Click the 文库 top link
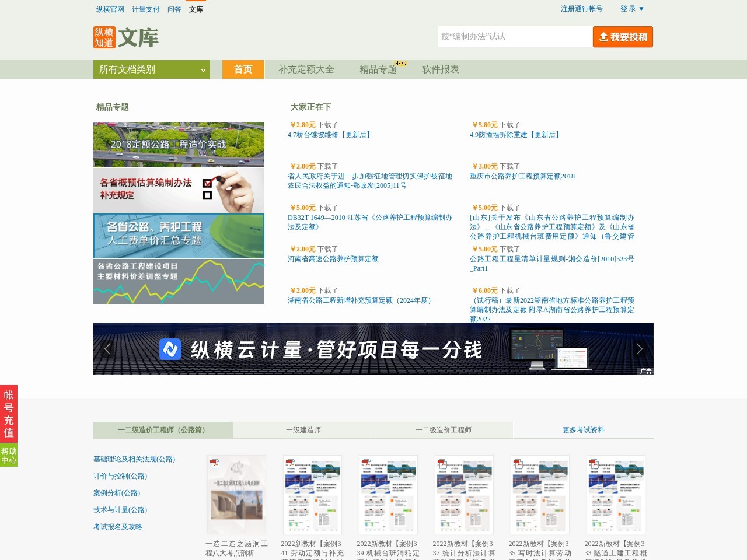The height and width of the screenshot is (560, 747). [196, 9]
